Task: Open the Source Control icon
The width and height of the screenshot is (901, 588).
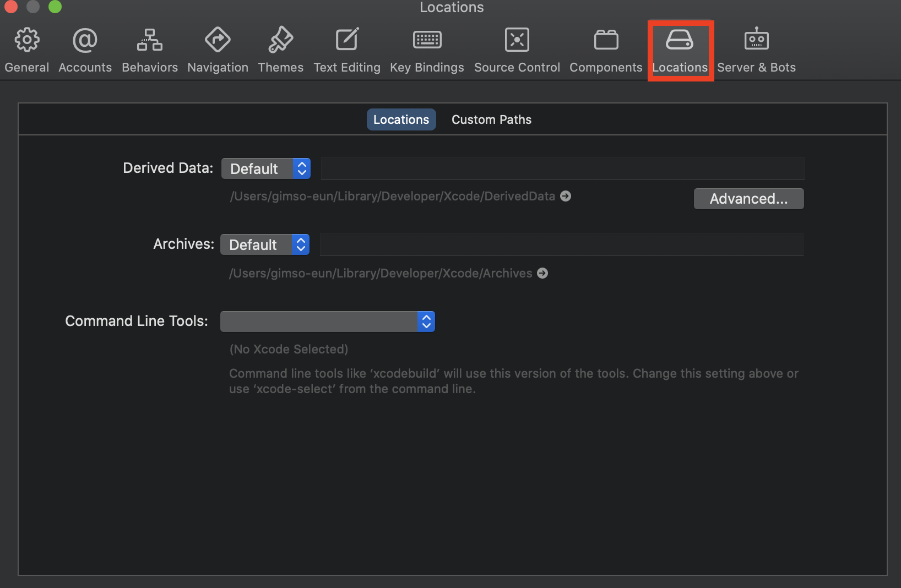Action: [x=517, y=40]
